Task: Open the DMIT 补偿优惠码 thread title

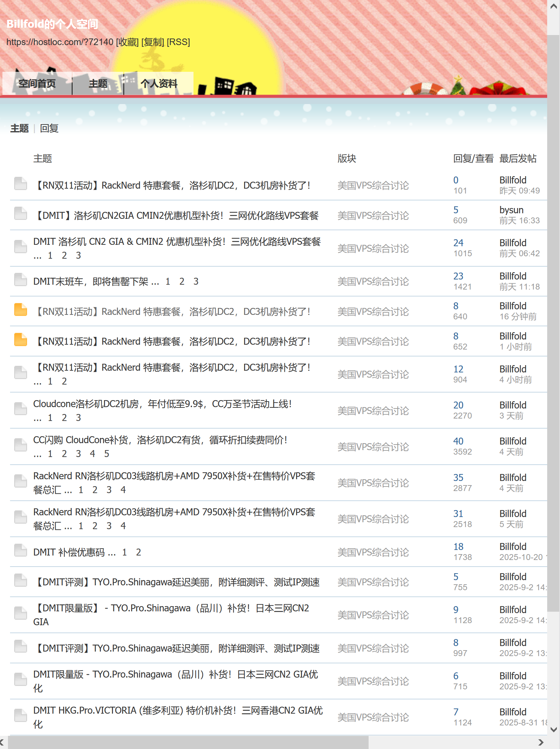Action: tap(69, 552)
